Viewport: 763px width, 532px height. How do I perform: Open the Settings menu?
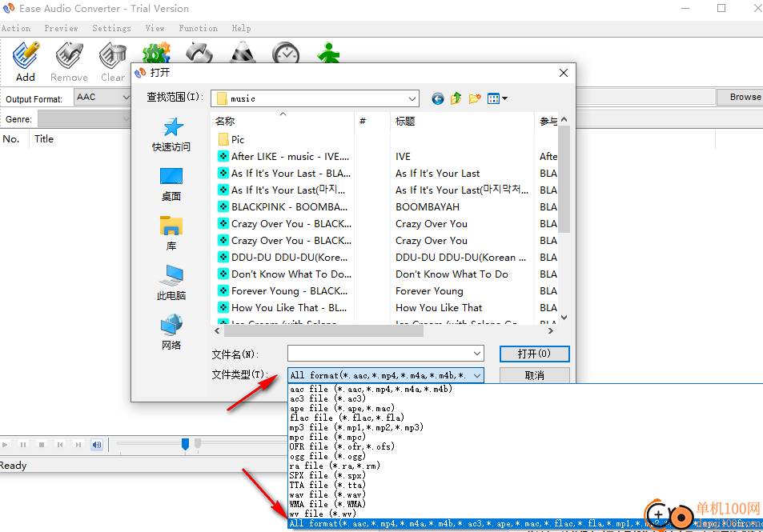[111, 28]
